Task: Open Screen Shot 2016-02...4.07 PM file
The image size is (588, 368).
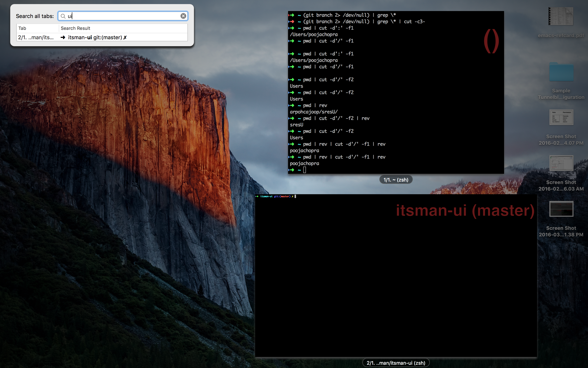Action: coord(561,128)
